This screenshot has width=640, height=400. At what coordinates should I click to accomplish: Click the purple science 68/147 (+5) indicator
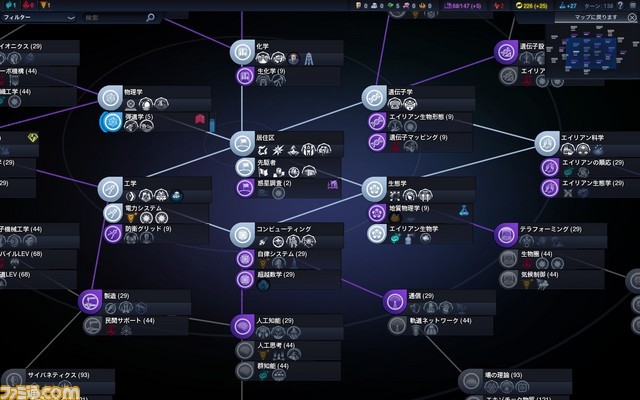[462, 6]
